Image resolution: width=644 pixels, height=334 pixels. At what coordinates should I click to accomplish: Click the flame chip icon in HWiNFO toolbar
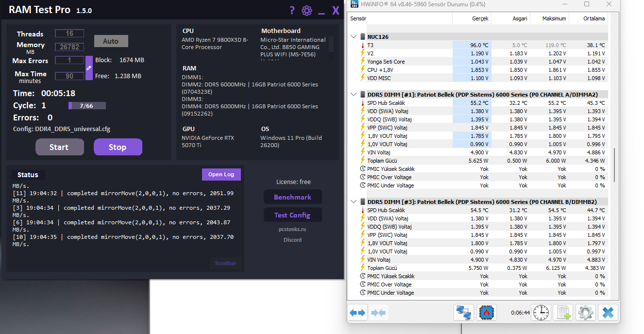coord(487,313)
